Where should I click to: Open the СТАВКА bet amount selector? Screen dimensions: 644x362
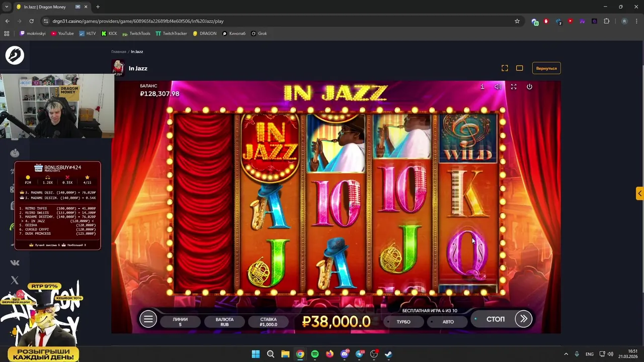point(268,322)
